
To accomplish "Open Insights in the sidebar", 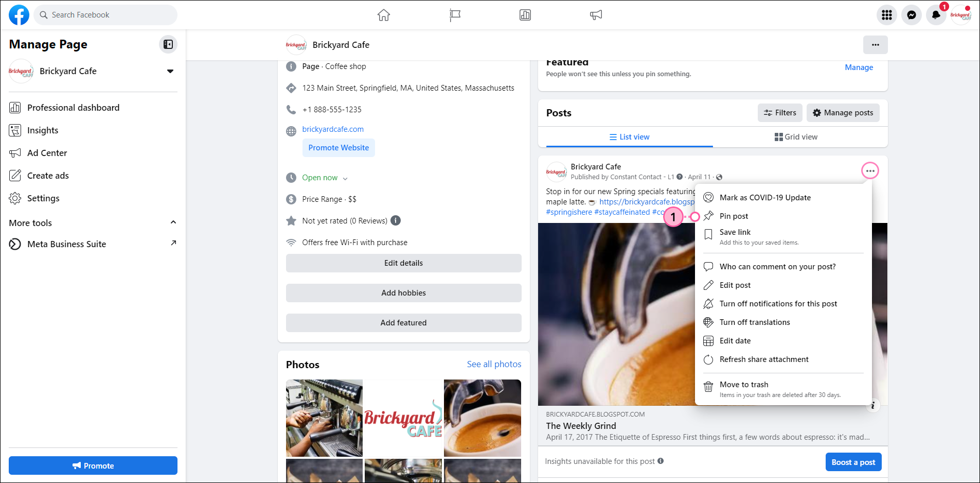I will [93, 130].
